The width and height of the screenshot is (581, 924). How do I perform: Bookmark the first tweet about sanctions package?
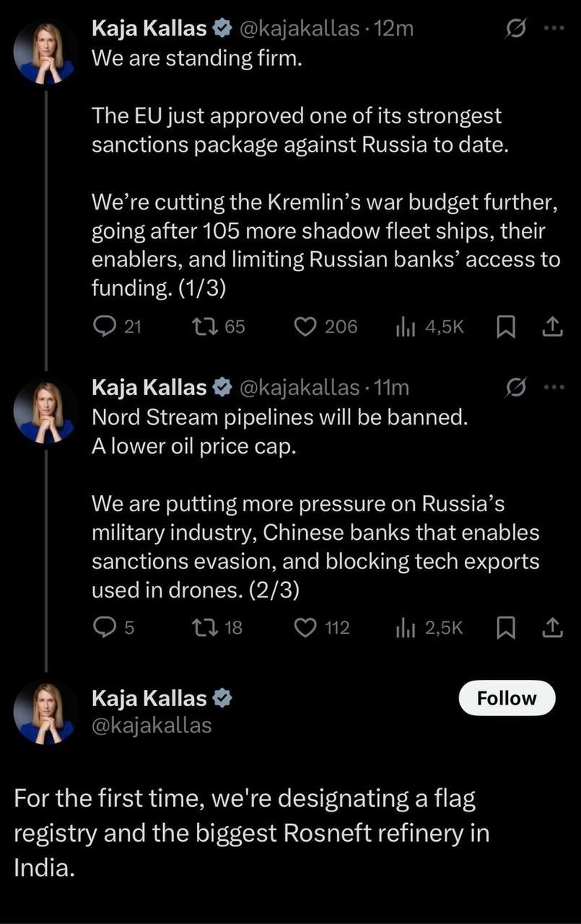click(506, 327)
